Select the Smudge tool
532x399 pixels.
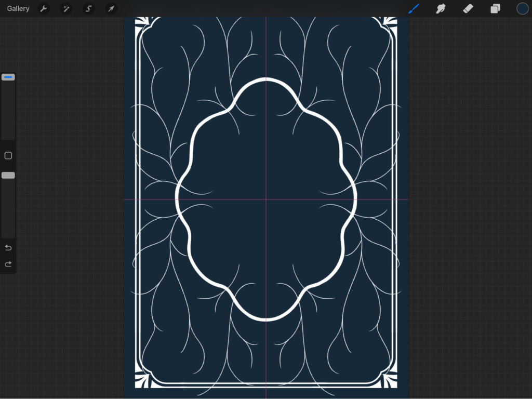click(441, 9)
